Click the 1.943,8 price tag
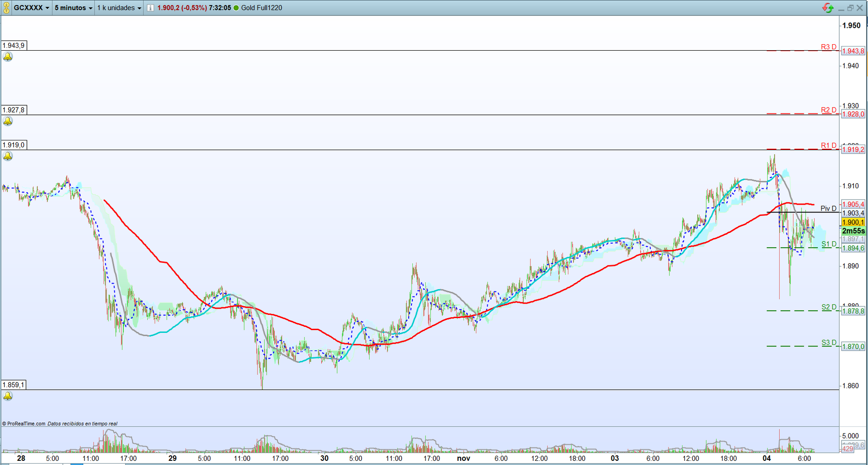 tap(854, 51)
